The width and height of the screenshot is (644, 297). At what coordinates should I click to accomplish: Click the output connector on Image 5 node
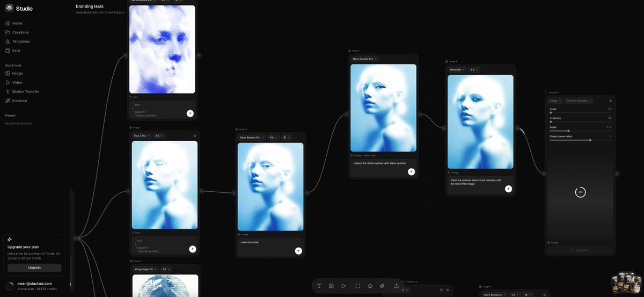307,192
